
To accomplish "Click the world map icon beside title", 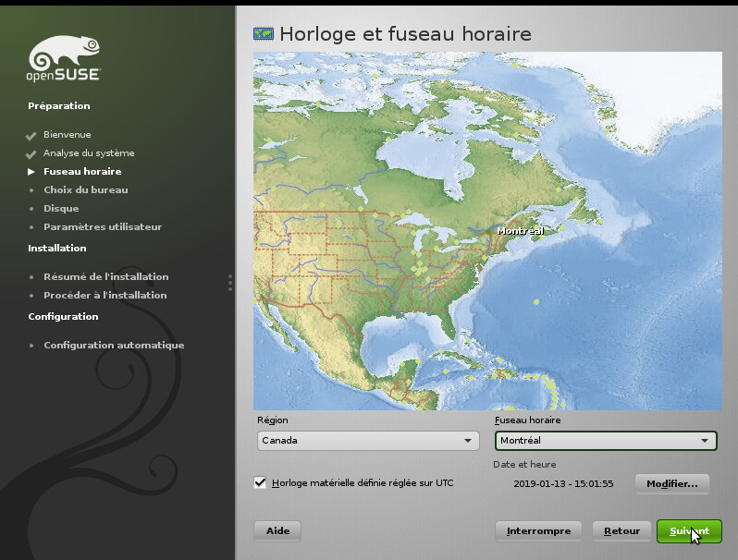I will 264,34.
